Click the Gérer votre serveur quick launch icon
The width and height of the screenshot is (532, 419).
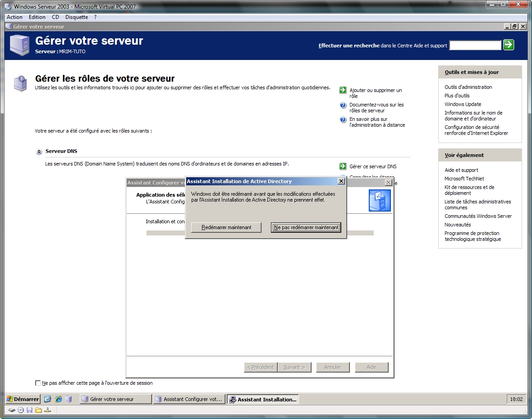tap(69, 399)
